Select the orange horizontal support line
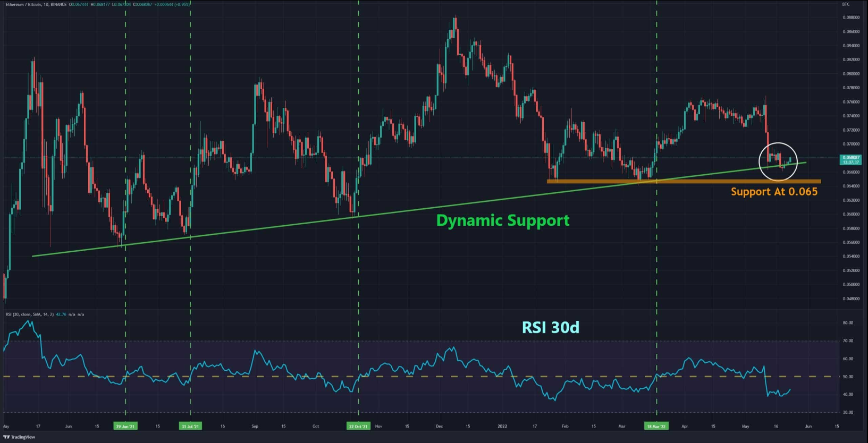The width and height of the screenshot is (868, 443). click(683, 182)
